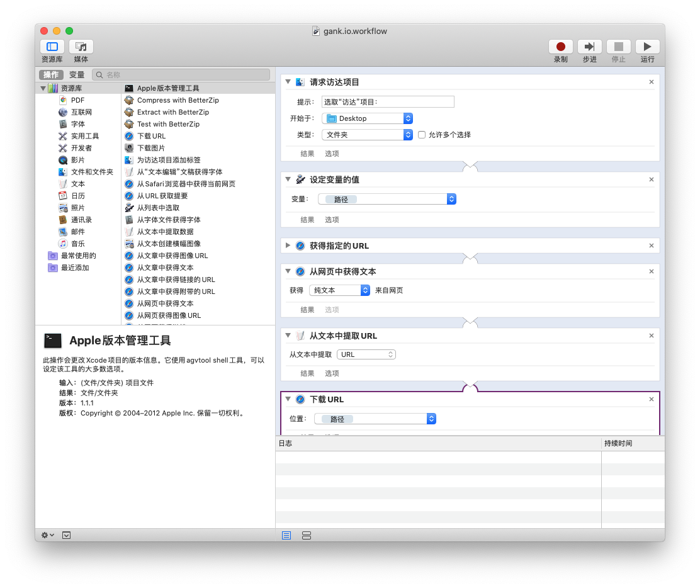Screen dimensions: 700x588
Task: Open the 从文本中提取 URL dropdown
Action: tap(366, 354)
